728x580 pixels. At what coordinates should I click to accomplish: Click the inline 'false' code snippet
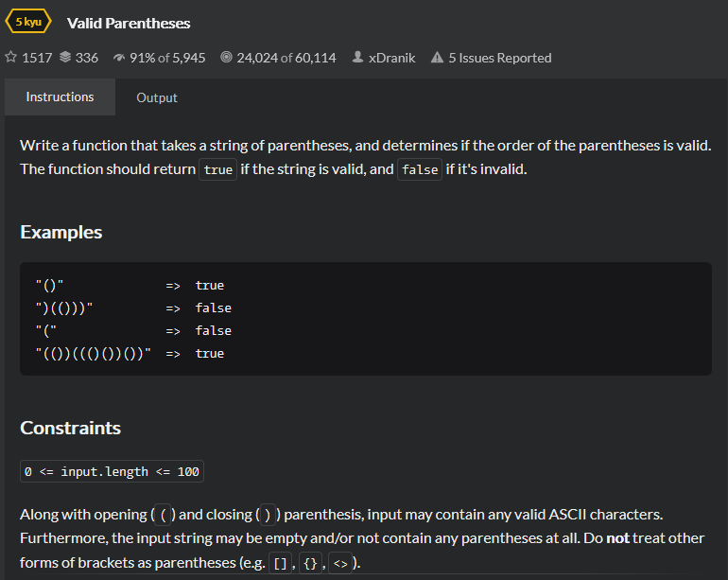[x=420, y=169]
